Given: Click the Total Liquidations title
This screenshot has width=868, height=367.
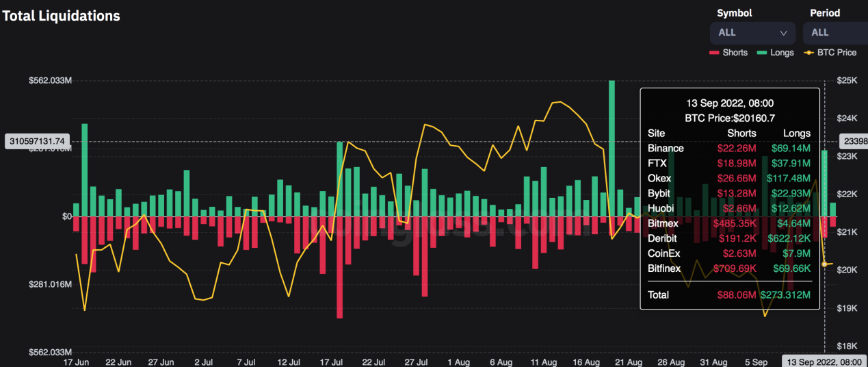Looking at the screenshot, I should (62, 16).
